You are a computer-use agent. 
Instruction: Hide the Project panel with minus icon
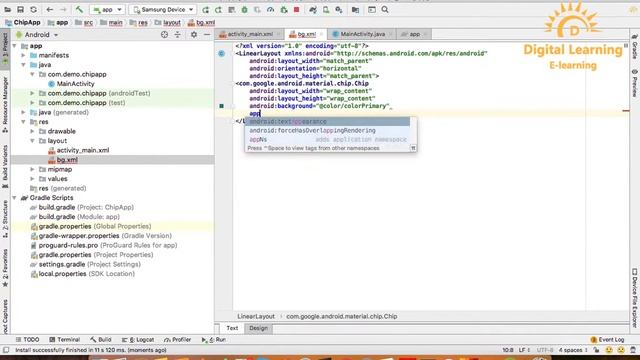coord(207,35)
